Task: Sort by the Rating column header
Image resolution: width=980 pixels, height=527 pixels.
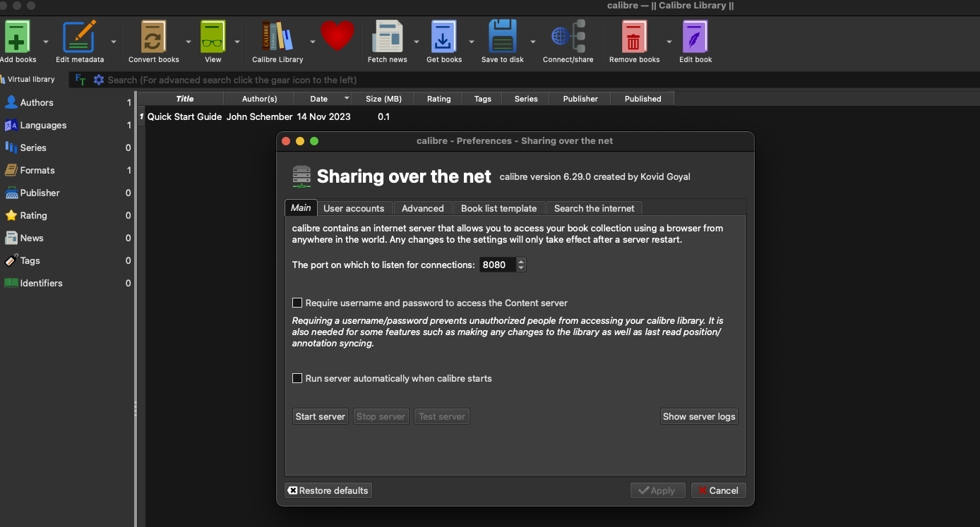Action: click(438, 99)
